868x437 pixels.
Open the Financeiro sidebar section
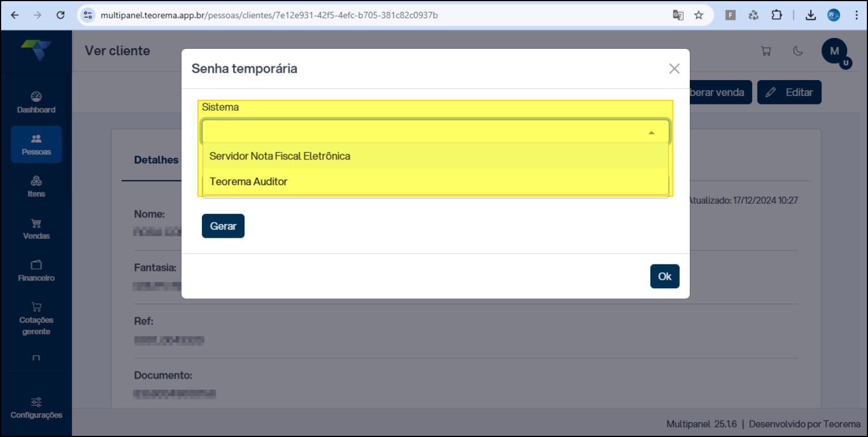click(x=36, y=271)
